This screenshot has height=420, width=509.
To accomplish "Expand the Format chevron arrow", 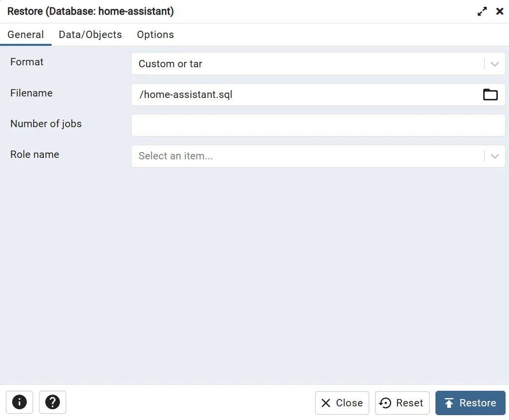I will [x=495, y=64].
